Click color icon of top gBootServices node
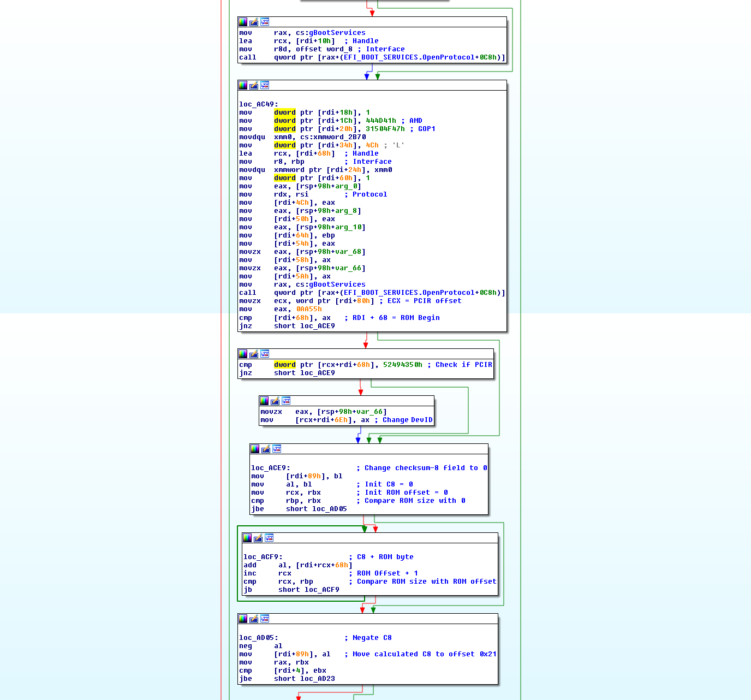Viewport: 751px width, 700px height. (x=243, y=22)
